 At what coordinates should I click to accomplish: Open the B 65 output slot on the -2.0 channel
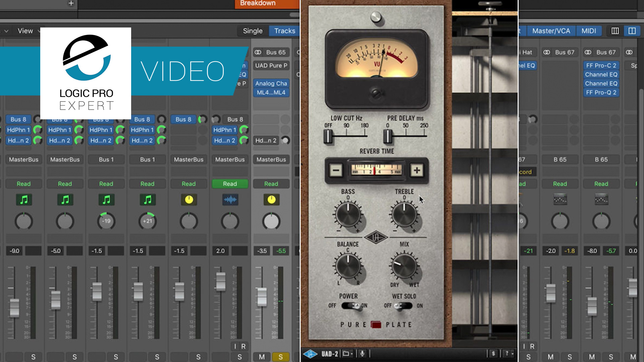pyautogui.click(x=560, y=160)
